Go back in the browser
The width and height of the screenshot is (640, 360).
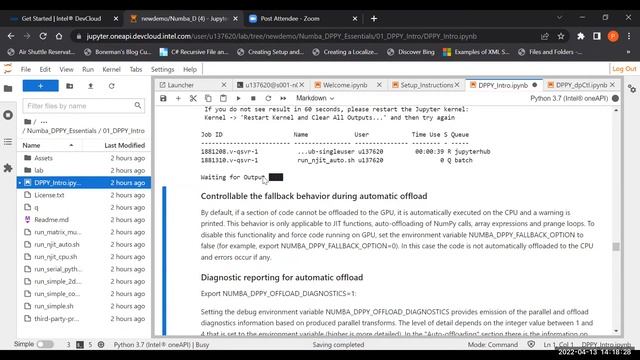point(11,36)
